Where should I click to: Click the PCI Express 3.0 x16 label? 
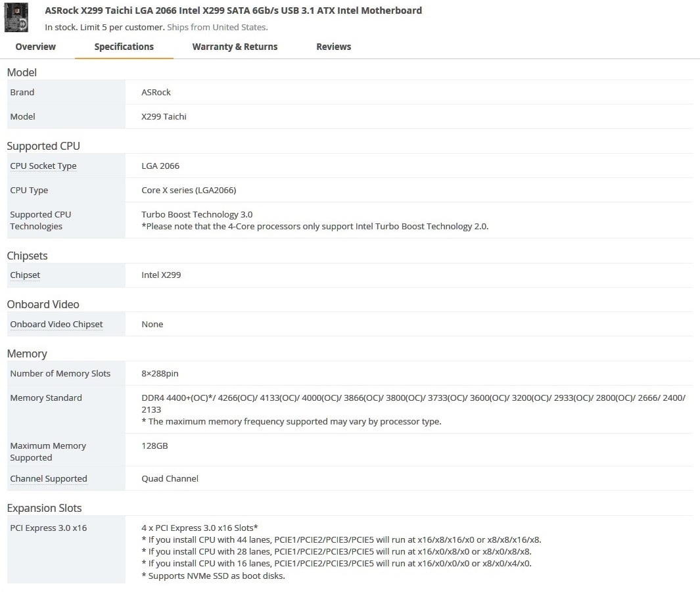click(x=49, y=528)
